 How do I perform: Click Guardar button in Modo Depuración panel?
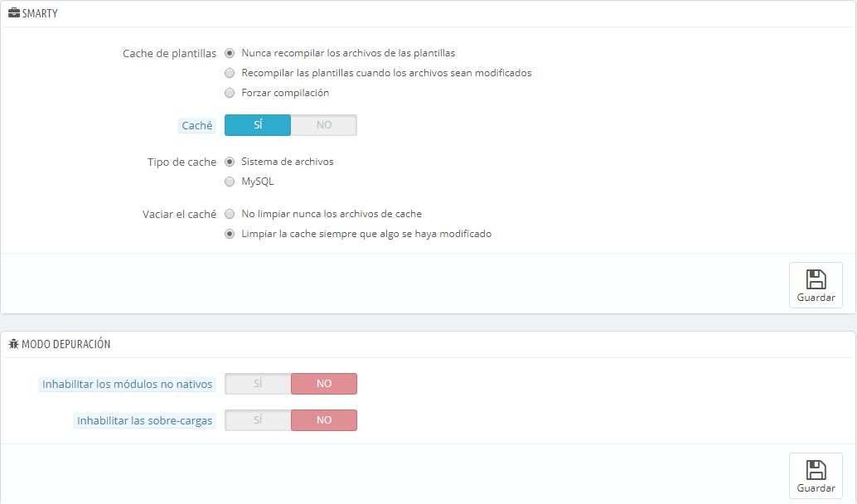point(816,476)
